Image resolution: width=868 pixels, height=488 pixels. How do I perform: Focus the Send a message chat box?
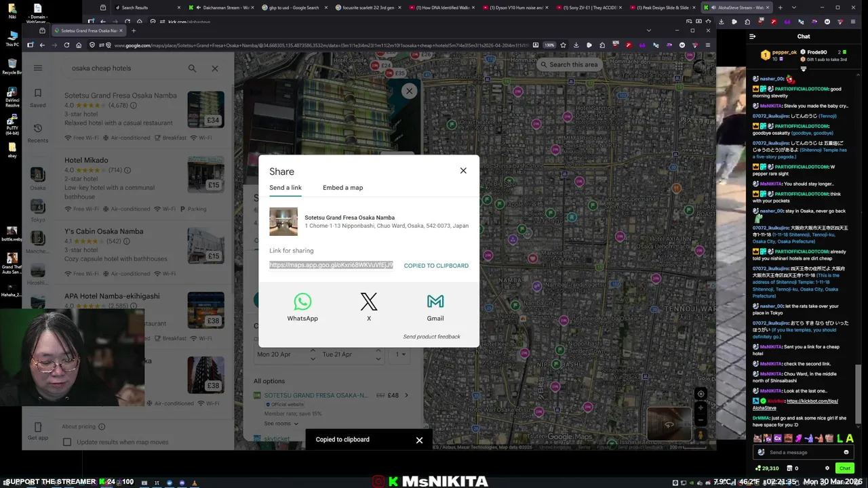pyautogui.click(x=802, y=452)
